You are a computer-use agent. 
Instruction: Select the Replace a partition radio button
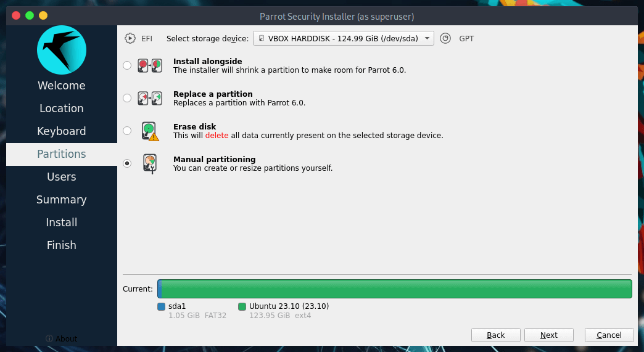[x=127, y=98]
